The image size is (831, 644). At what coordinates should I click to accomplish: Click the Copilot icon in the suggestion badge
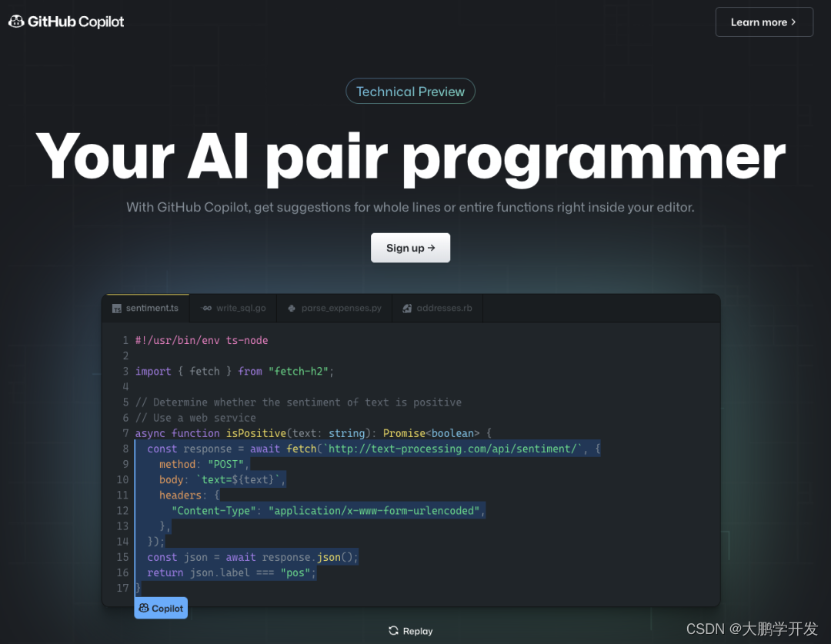pos(144,608)
